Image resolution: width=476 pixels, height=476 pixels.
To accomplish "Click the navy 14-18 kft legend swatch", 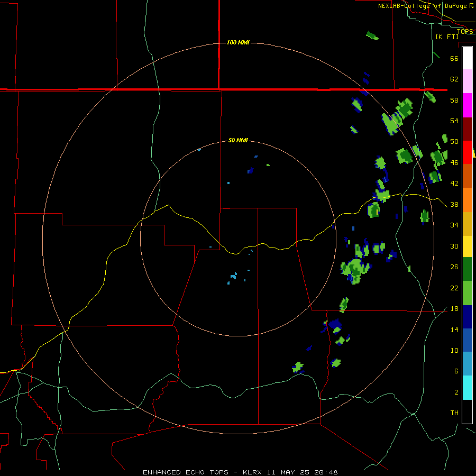I will [x=467, y=317].
